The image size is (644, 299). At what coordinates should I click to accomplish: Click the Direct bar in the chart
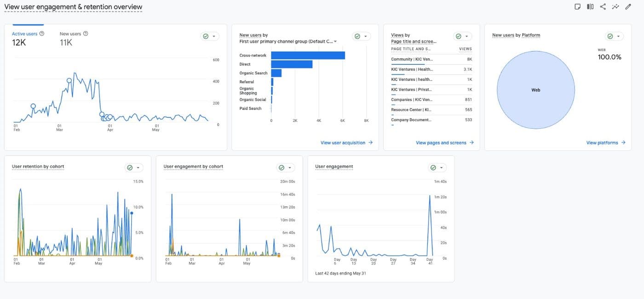(292, 64)
